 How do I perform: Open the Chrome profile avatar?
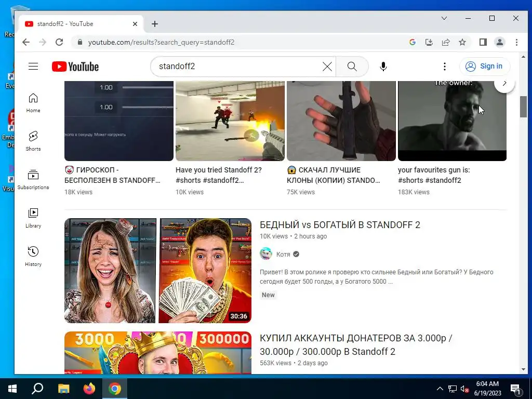point(499,42)
